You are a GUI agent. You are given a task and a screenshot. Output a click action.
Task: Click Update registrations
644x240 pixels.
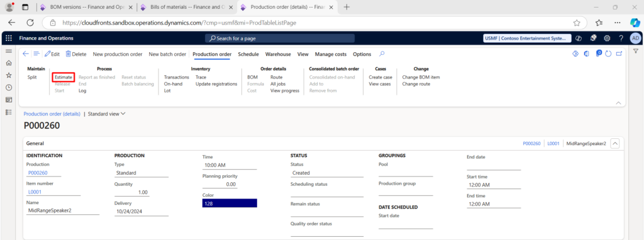tap(216, 84)
